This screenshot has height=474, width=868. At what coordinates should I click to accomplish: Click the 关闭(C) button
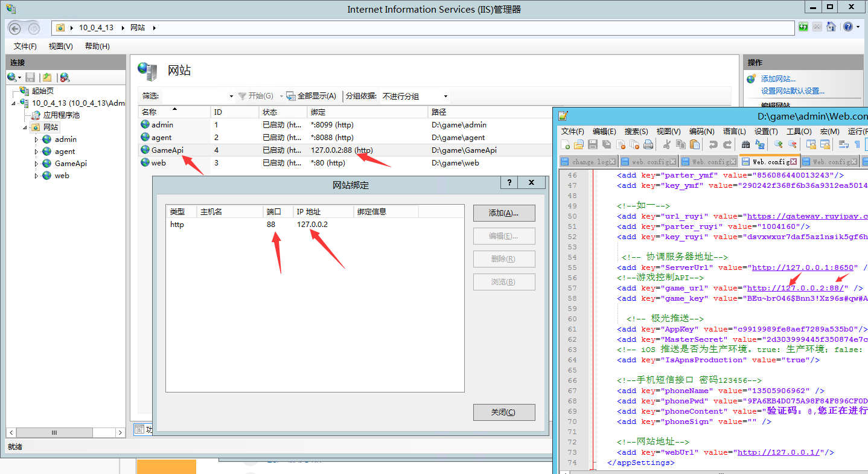pyautogui.click(x=504, y=412)
